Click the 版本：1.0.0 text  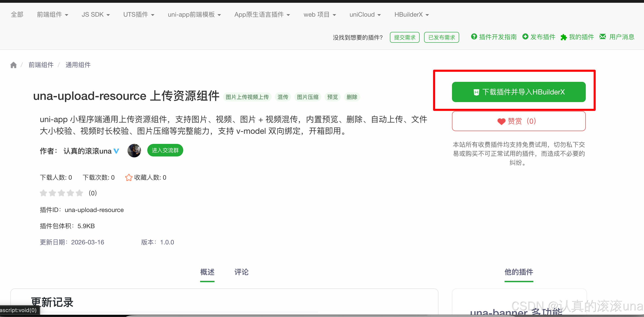[157, 242]
